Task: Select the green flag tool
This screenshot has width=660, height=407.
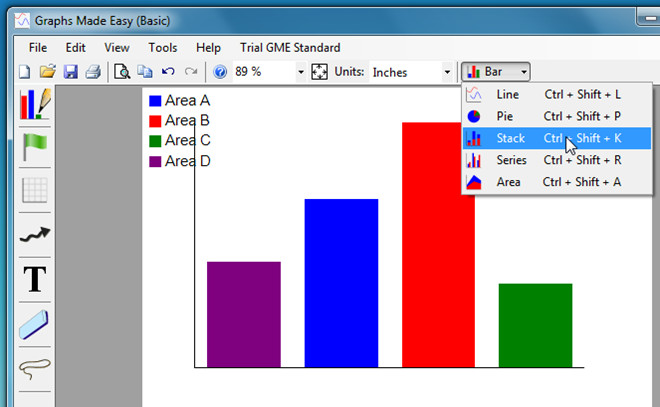Action: (35, 147)
